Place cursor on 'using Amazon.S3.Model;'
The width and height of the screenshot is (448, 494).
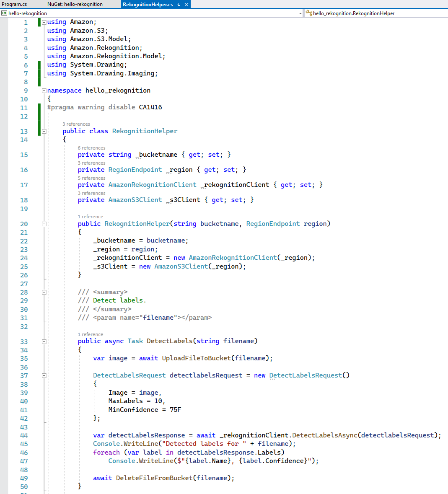click(x=89, y=39)
